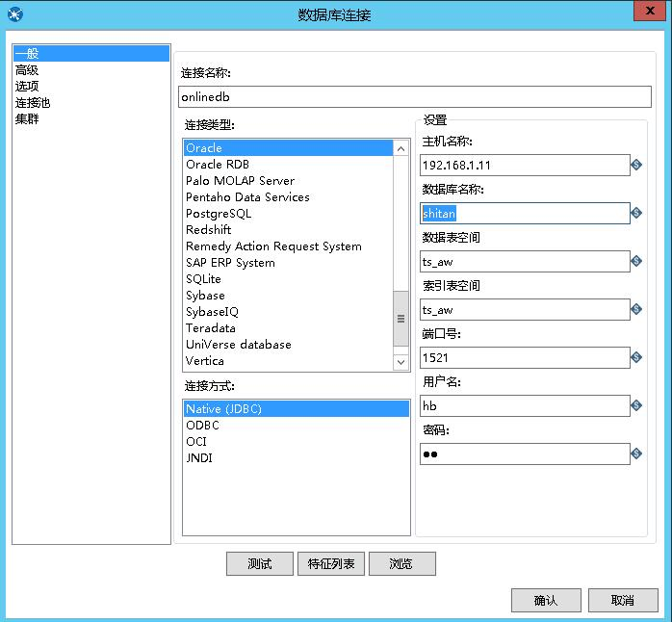Click variable icon beside username field
This screenshot has width=672, height=622.
pos(636,405)
